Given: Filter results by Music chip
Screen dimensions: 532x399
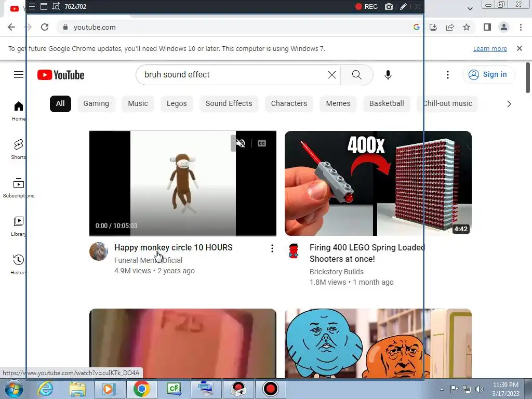Looking at the screenshot, I should click(x=138, y=103).
